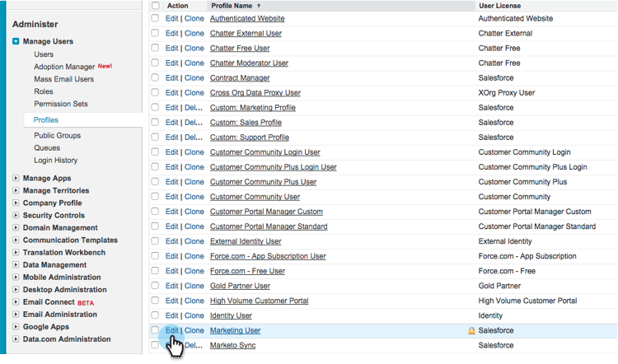Image resolution: width=618 pixels, height=364 pixels.
Task: Check the Custom: Marketing Profile checkbox
Action: (155, 107)
